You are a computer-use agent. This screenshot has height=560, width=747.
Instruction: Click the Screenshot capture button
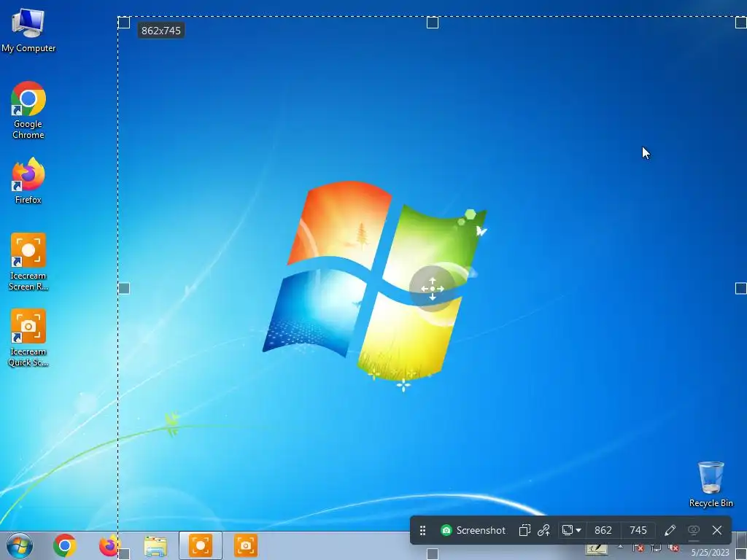point(473,530)
